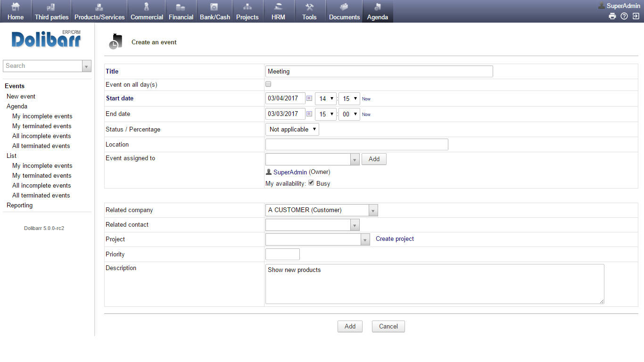Set start time to Now
The width and height of the screenshot is (644, 362).
(x=366, y=99)
